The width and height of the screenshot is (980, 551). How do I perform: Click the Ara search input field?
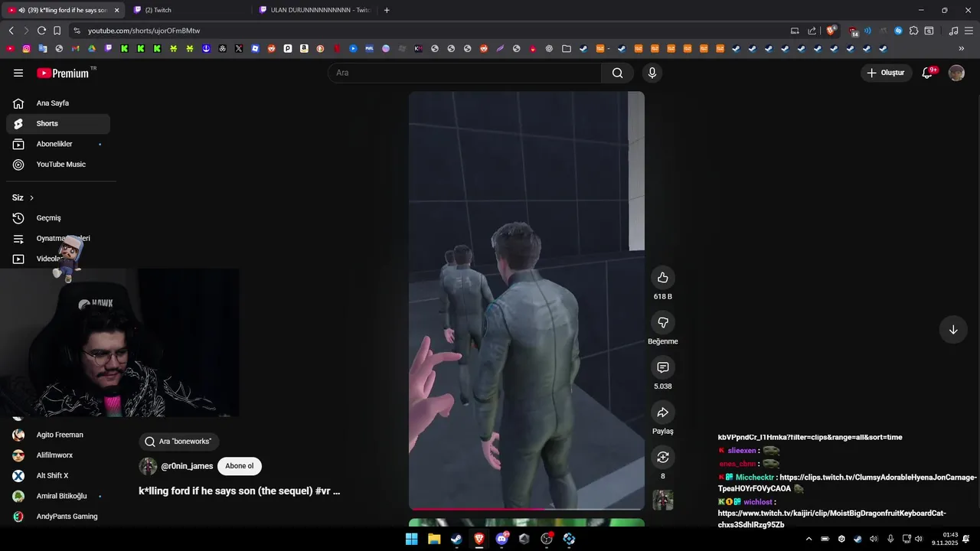pos(465,73)
